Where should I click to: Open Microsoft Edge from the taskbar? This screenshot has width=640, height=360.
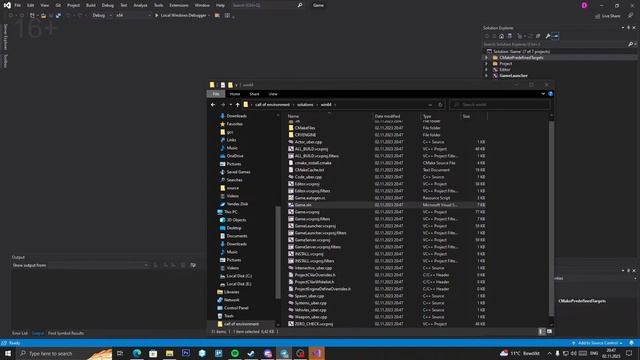(137, 353)
